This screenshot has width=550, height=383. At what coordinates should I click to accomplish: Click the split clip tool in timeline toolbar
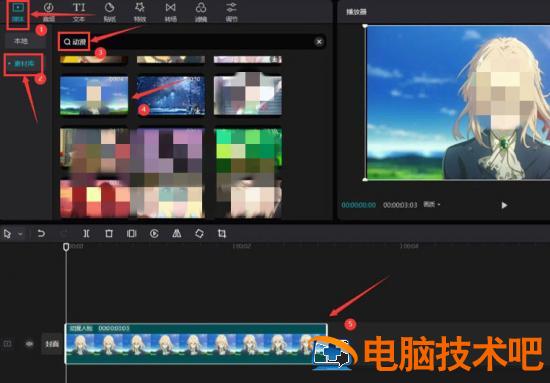86,234
